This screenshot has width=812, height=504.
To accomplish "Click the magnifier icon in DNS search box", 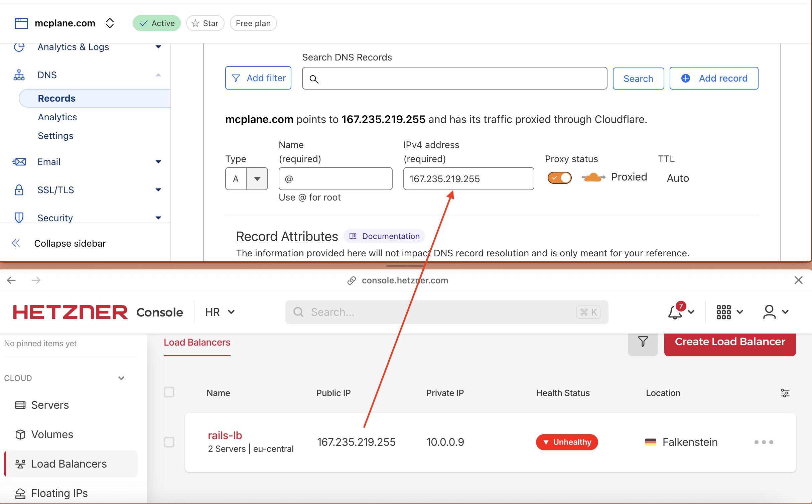I will point(314,79).
